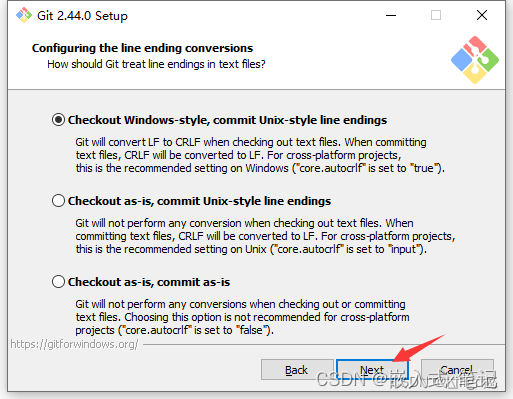Click the "Checkout as-is, commit as-is" label text

click(x=149, y=282)
